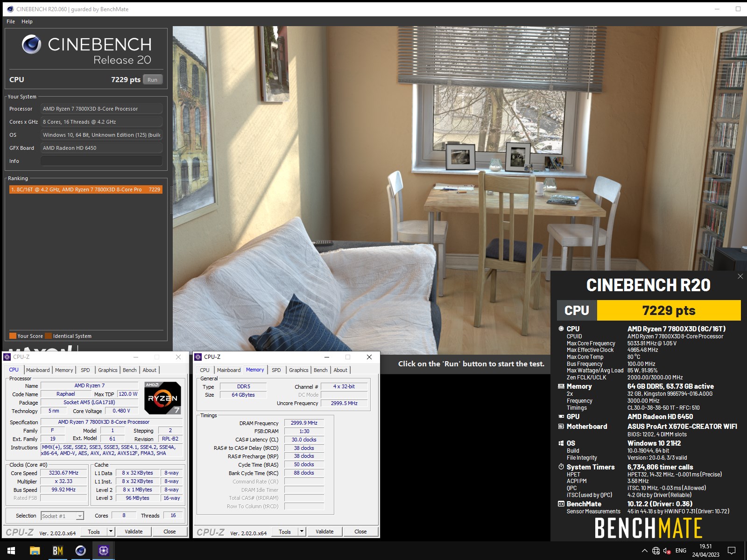Viewport: 747px width, 560px height.
Task: Open the clock showing 19.51 24/04/2023
Action: (x=705, y=551)
